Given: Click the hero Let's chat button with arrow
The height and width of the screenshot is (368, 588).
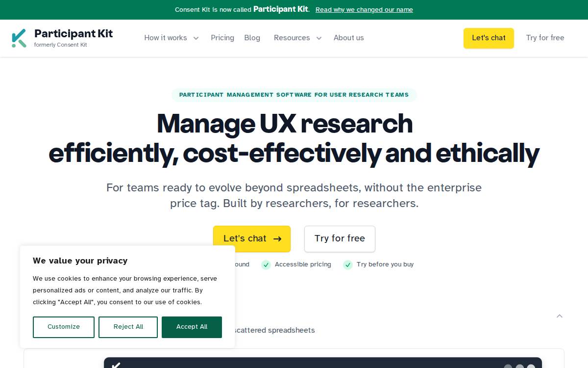Looking at the screenshot, I should click(252, 239).
